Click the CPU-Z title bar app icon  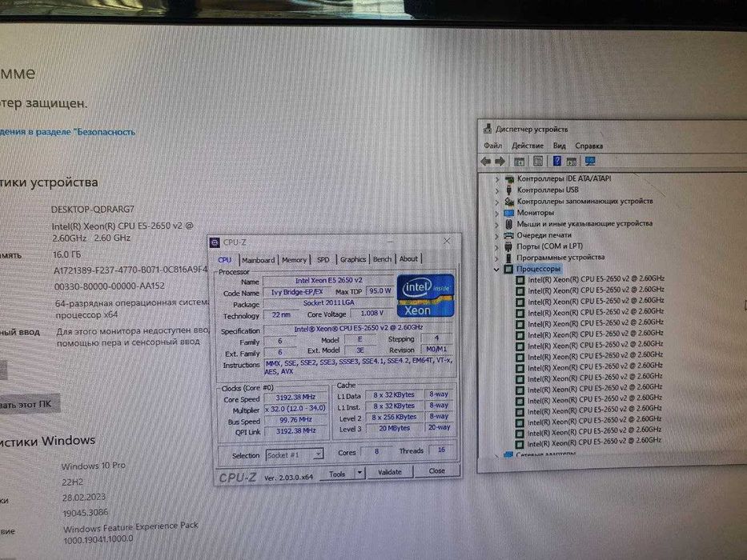click(x=215, y=243)
